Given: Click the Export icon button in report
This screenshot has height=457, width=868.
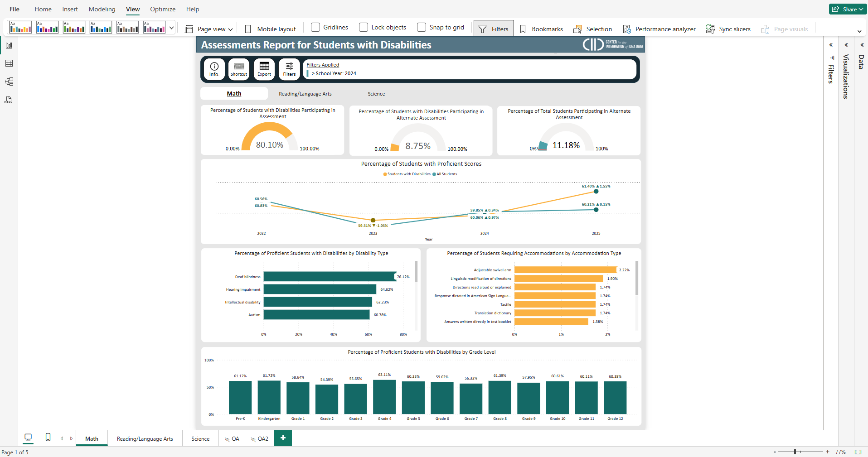Looking at the screenshot, I should click(264, 69).
